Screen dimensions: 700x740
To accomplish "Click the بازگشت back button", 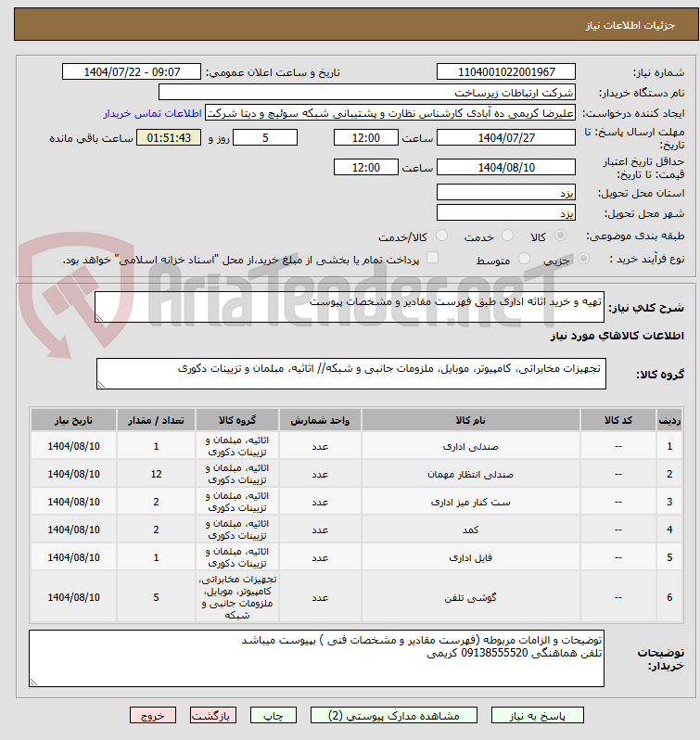I will click(x=212, y=716).
